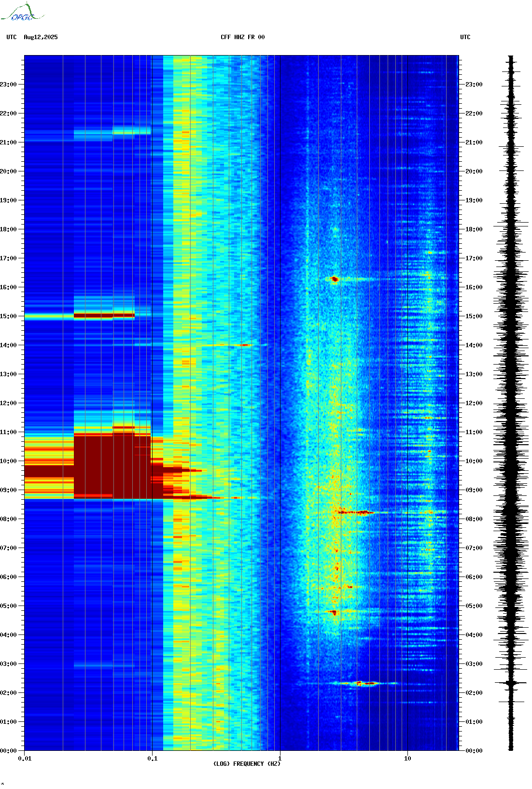Click the (LOG) FREQUENCY (HZ) axis label
Image resolution: width=532 pixels, height=789 pixels.
247,764
